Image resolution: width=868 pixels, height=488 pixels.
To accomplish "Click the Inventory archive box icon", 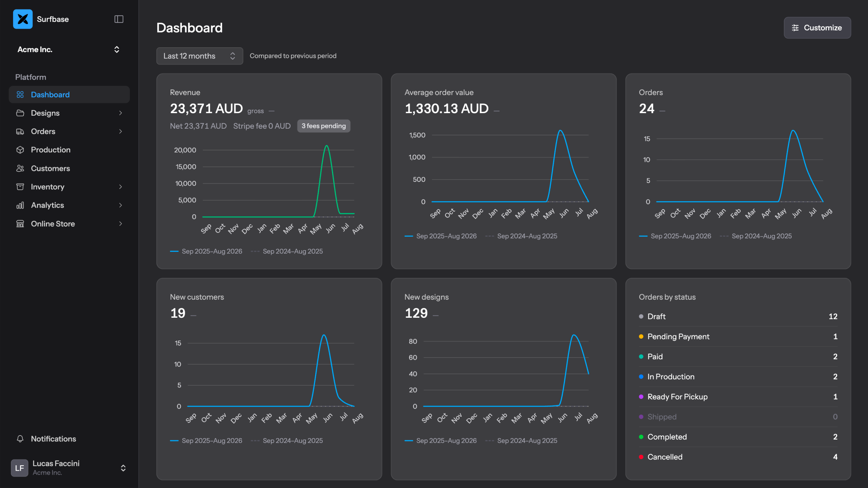I will 20,187.
